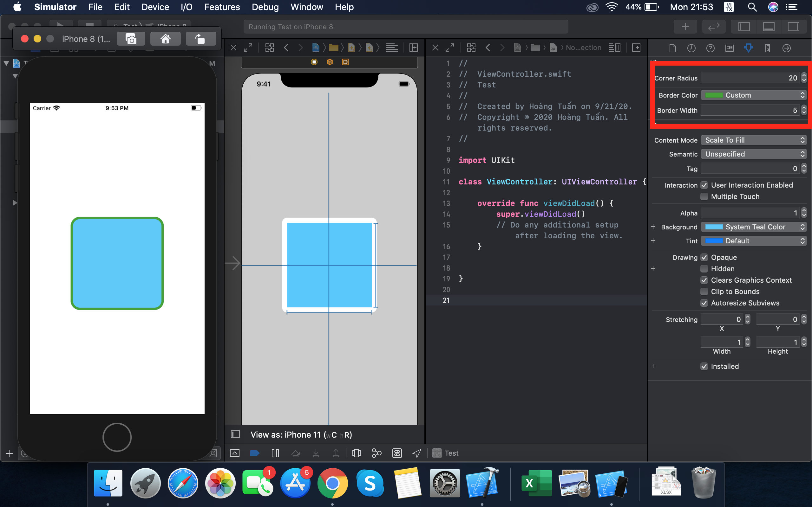Take a screenshot with the Simulator camera icon
812x507 pixels.
(x=131, y=39)
